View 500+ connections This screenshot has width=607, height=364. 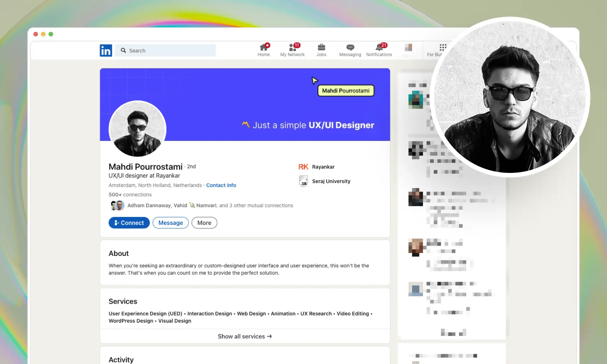click(x=130, y=195)
